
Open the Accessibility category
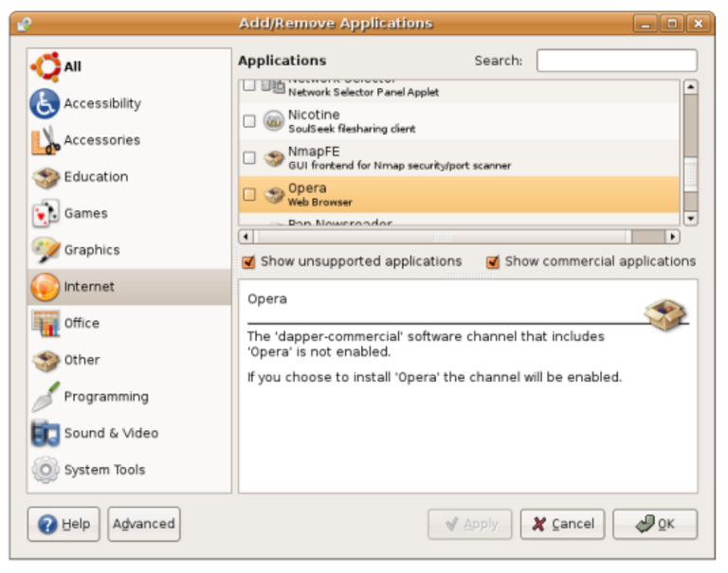click(130, 103)
